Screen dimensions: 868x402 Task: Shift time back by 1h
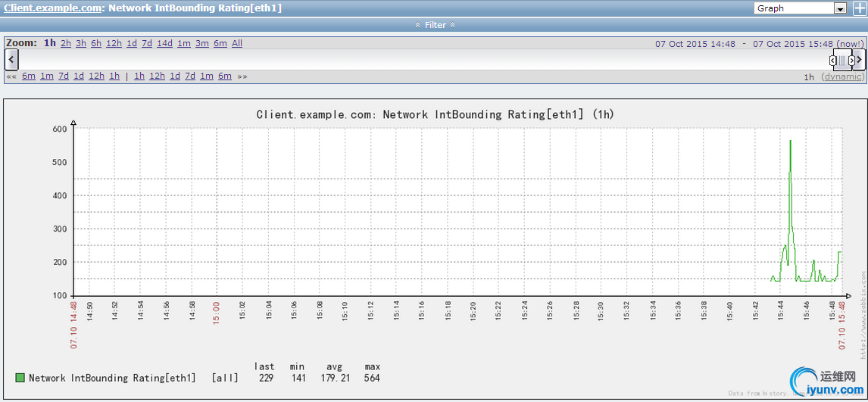tap(114, 76)
